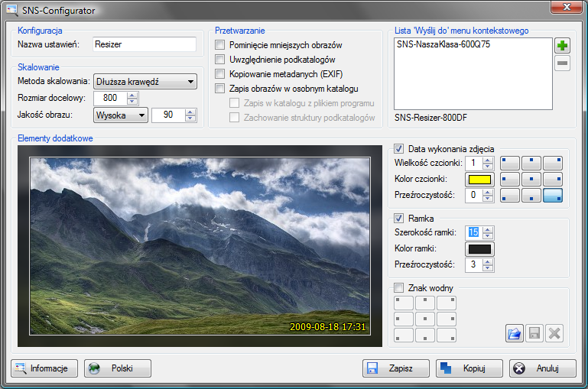Set watermark position to bottom-right

(447, 335)
